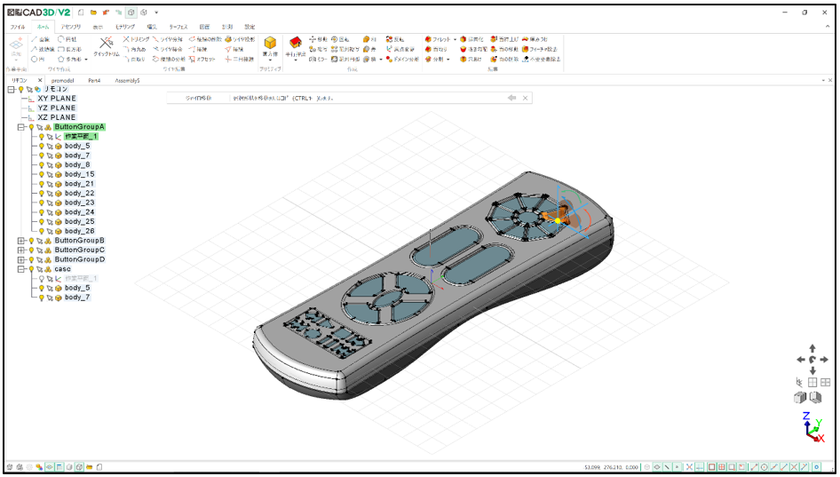Screen dimensions: 840x477
Task: Collapse the ButtonGroupA tree node
Action: 21,127
